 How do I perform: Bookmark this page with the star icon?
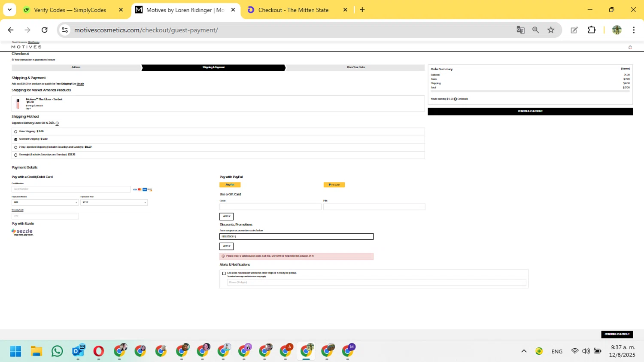[x=551, y=30]
